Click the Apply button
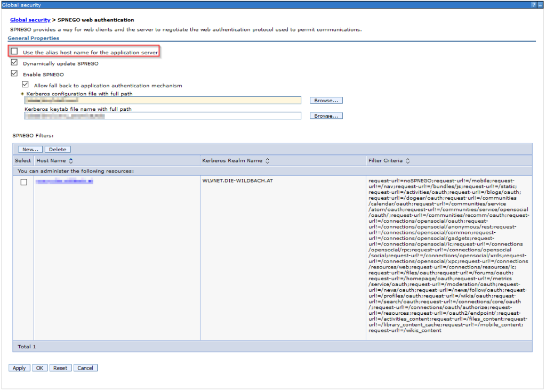 pos(19,368)
